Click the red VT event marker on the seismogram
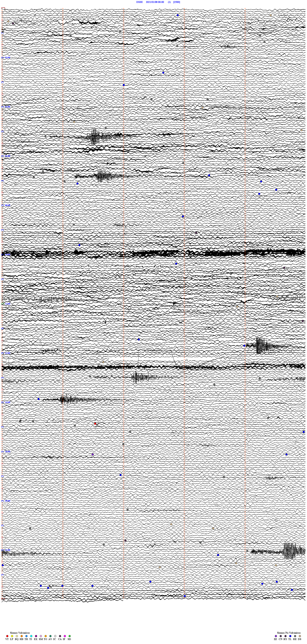This screenshot has height=644, width=307. [x=95, y=423]
